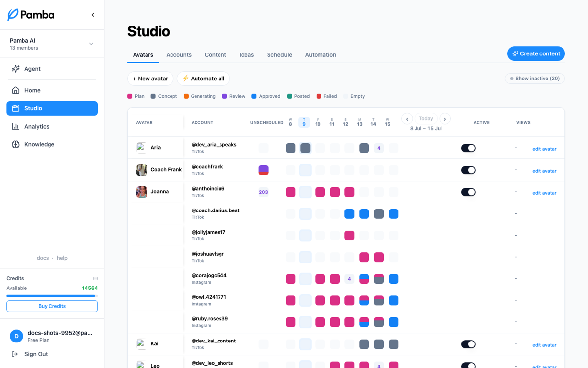Click the available credits value 14564
588x368 pixels.
90,289
